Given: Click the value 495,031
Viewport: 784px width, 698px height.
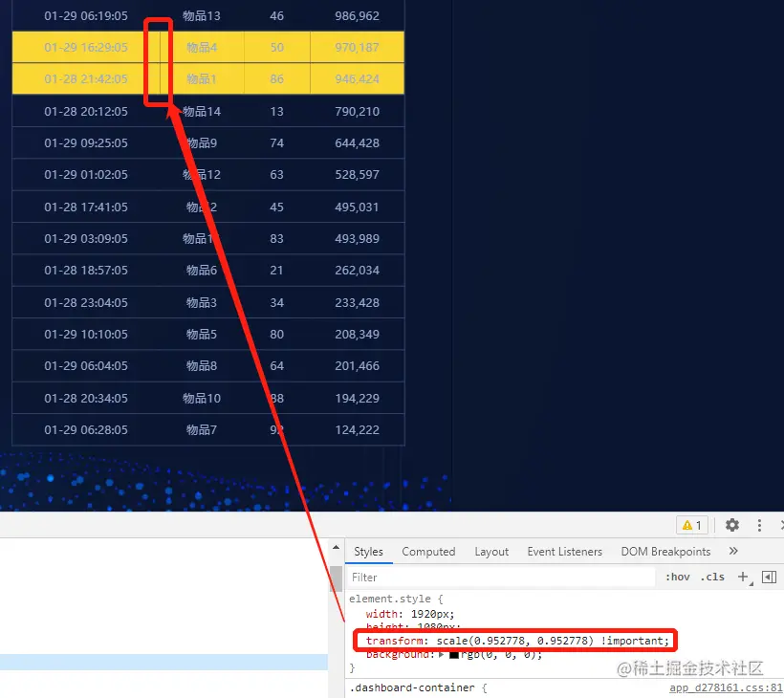Looking at the screenshot, I should (x=357, y=207).
